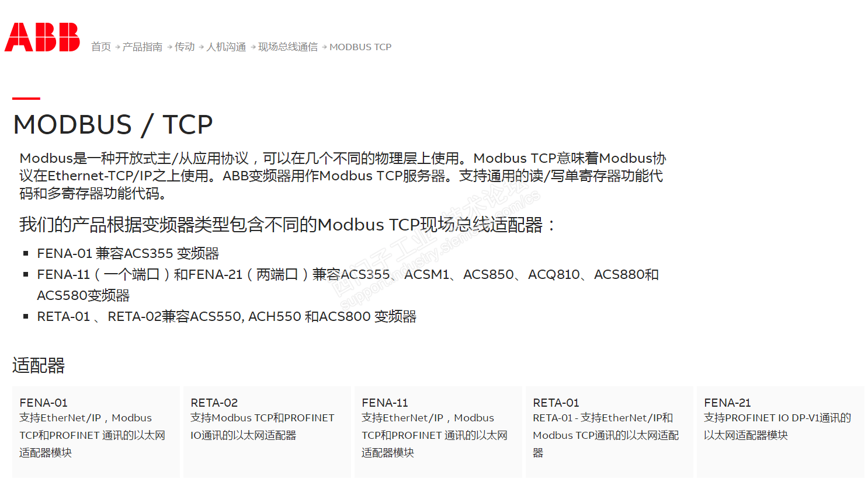Open the RETA-02 adapter card title
The width and height of the screenshot is (868, 482).
[214, 403]
